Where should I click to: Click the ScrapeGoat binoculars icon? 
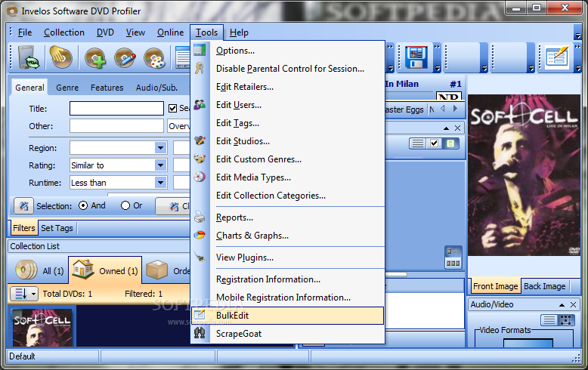pyautogui.click(x=200, y=333)
